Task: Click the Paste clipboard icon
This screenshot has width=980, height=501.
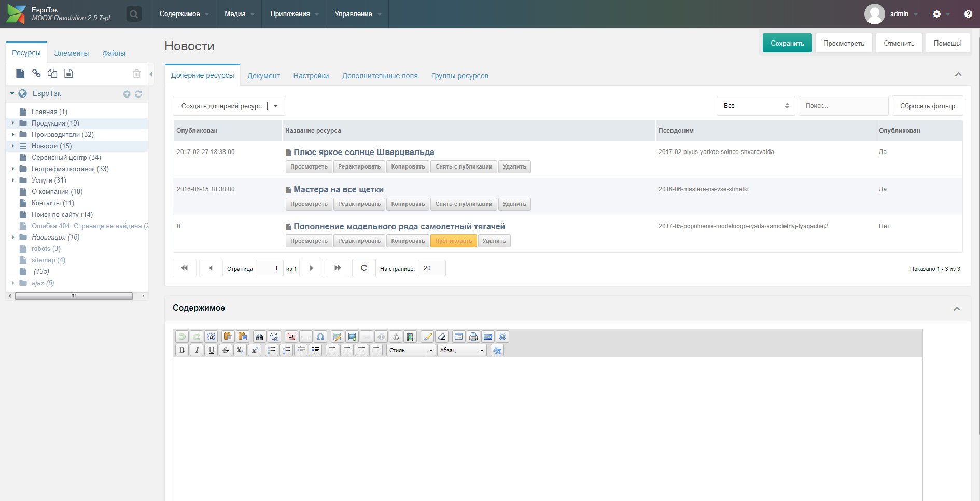Action: 228,337
